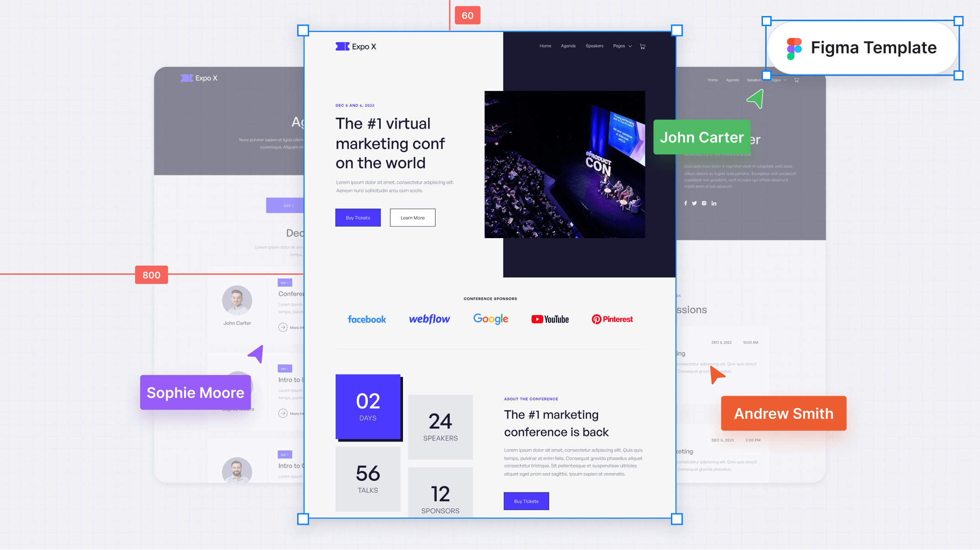This screenshot has height=550, width=980.
Task: Click the shopping cart icon in navbar
Action: pos(643,46)
